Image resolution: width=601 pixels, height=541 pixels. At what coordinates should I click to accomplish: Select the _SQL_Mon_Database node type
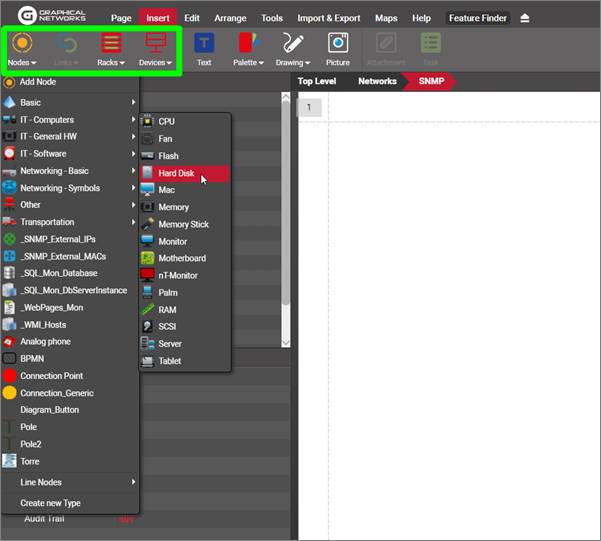point(70,273)
